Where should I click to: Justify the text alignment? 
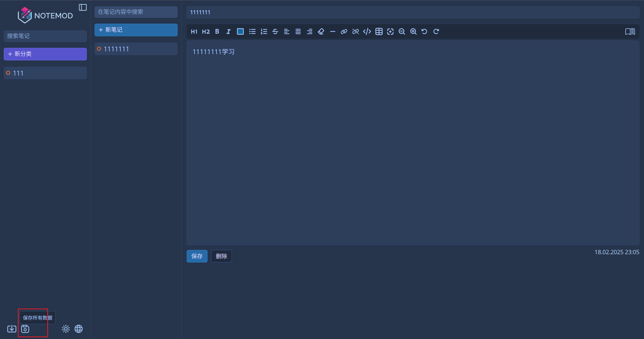pos(298,31)
